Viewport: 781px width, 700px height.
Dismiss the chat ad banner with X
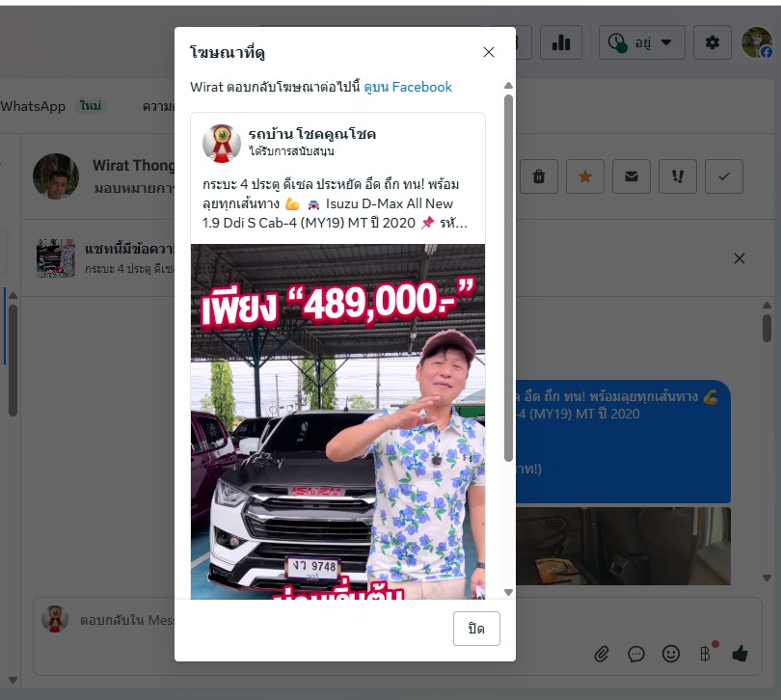pyautogui.click(x=740, y=258)
